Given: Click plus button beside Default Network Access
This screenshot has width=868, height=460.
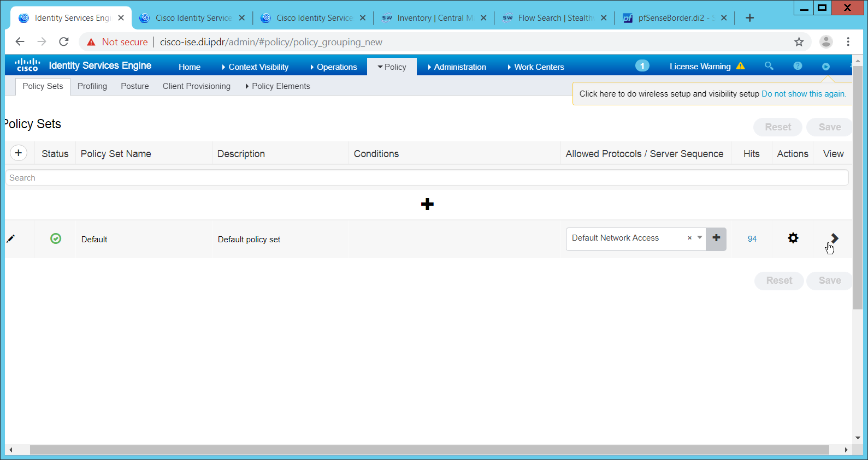Looking at the screenshot, I should (716, 238).
